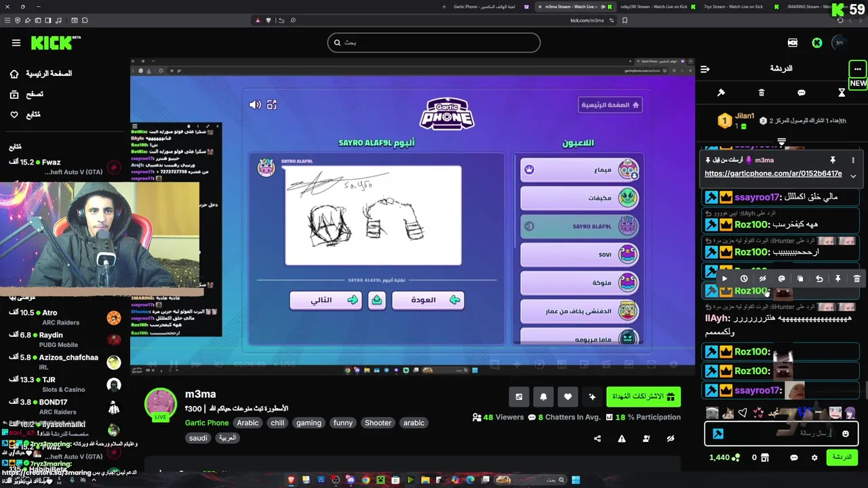Click the user moderation icon beside report
The width and height of the screenshot is (868, 488).
(x=646, y=439)
